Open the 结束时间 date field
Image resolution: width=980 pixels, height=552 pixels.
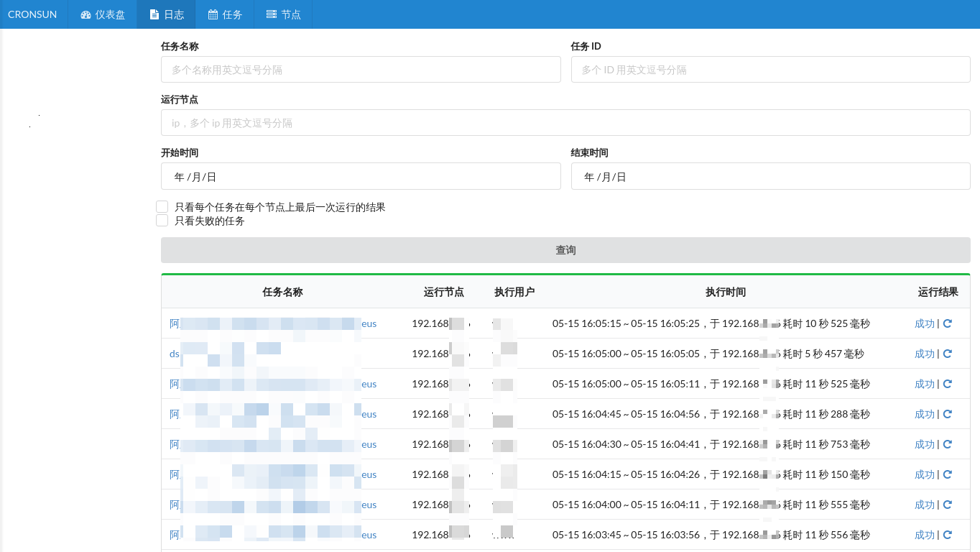[771, 176]
